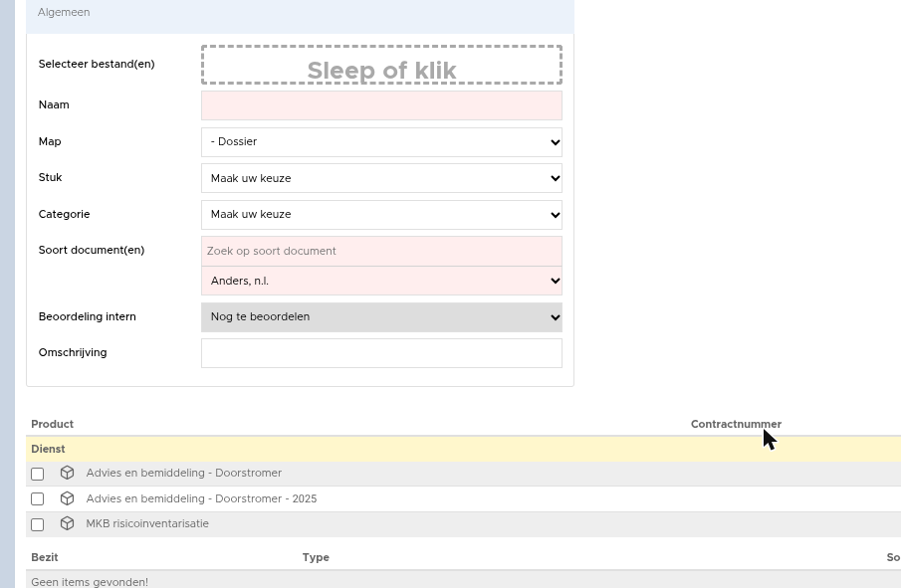Screen dimensions: 901x588
Task: Click the Omschrijving text field
Action: point(381,353)
